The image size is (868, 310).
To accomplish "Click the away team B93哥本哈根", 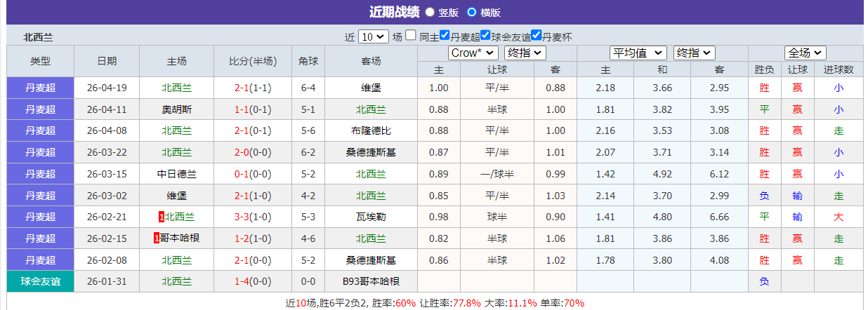I will tap(371, 281).
